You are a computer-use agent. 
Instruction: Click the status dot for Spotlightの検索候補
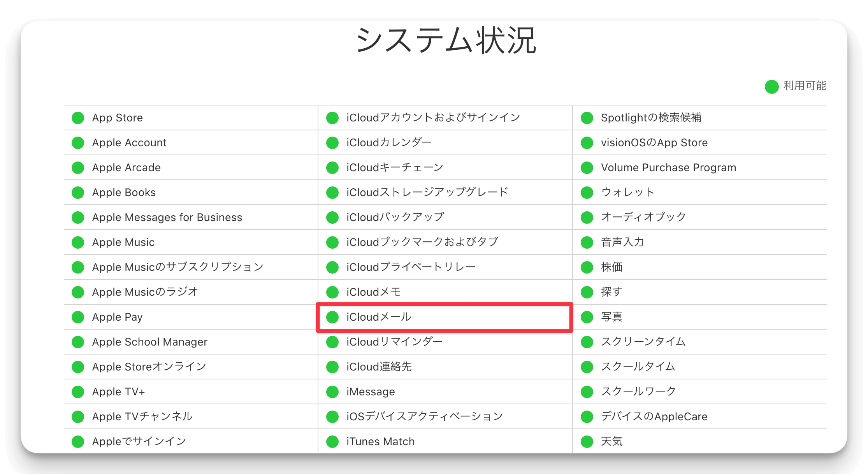(587, 118)
